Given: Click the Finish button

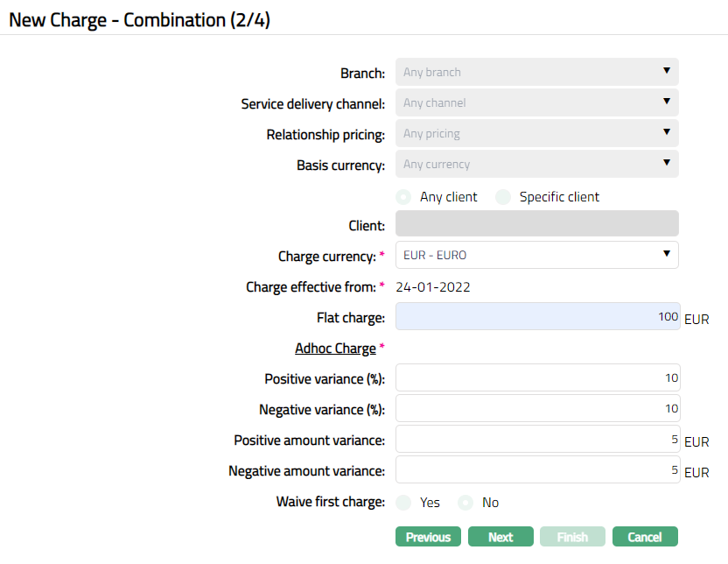Looking at the screenshot, I should coord(572,537).
